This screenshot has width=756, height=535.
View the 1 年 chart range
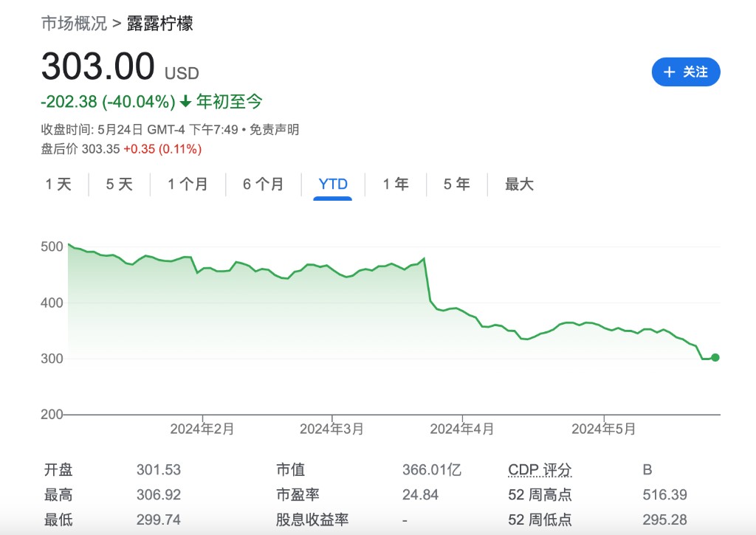(396, 184)
